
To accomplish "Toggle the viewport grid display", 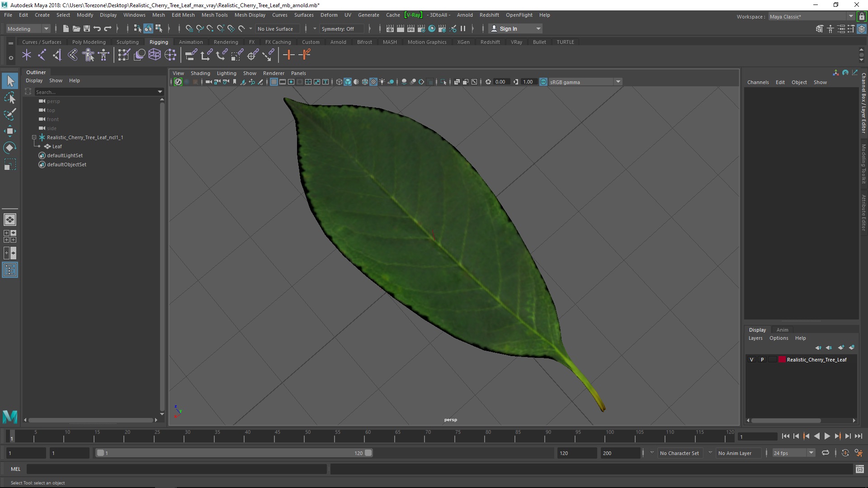I will click(274, 82).
